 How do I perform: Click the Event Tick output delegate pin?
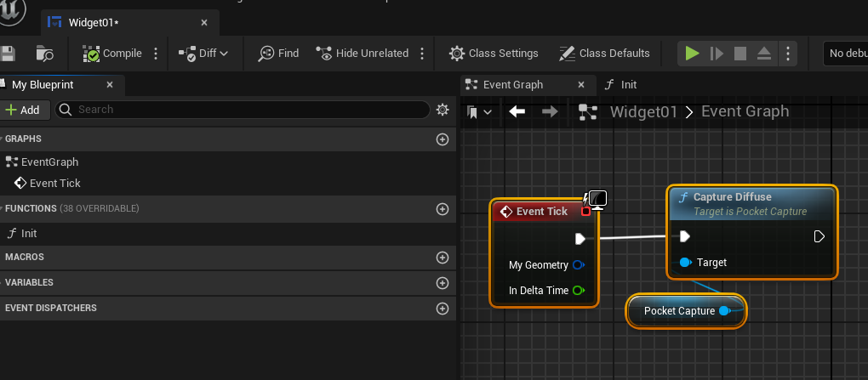(585, 212)
